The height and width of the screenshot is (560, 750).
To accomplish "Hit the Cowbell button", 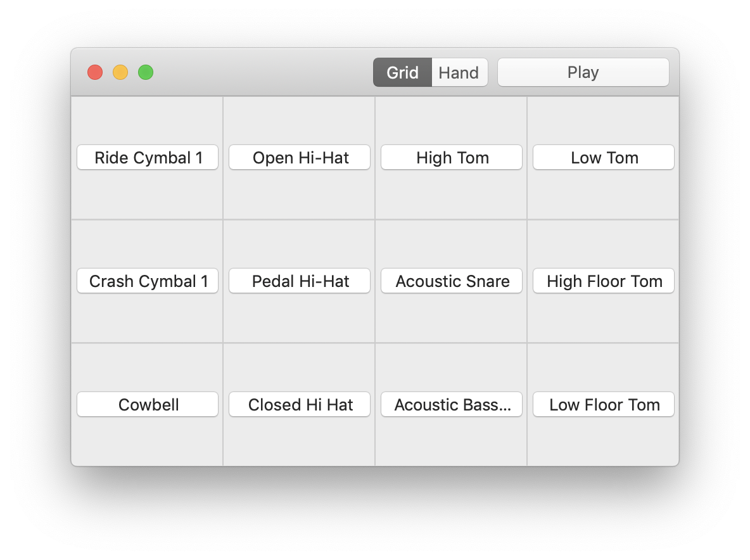I will pos(148,404).
